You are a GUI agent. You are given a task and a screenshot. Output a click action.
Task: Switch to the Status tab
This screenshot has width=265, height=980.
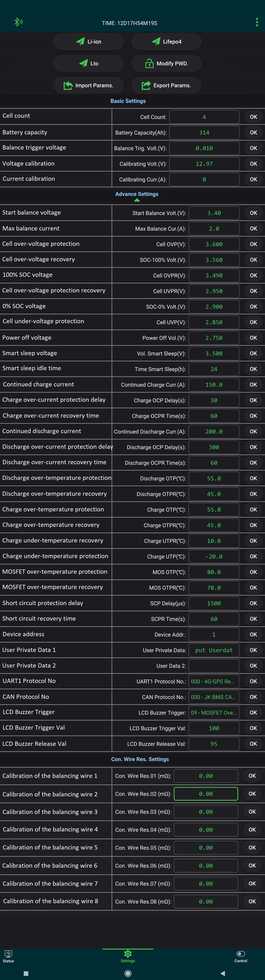tap(8, 956)
